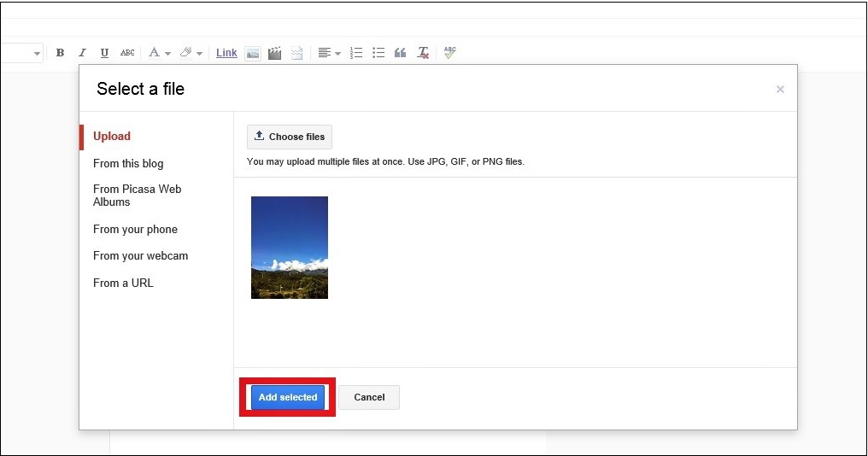Click the insert image icon
868x456 pixels.
point(253,53)
